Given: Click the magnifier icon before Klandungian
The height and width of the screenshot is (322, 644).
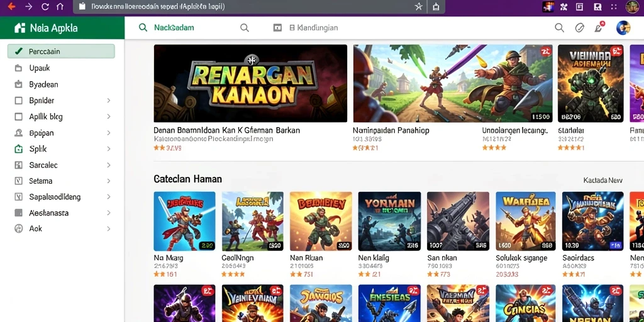Looking at the screenshot, I should click(245, 28).
